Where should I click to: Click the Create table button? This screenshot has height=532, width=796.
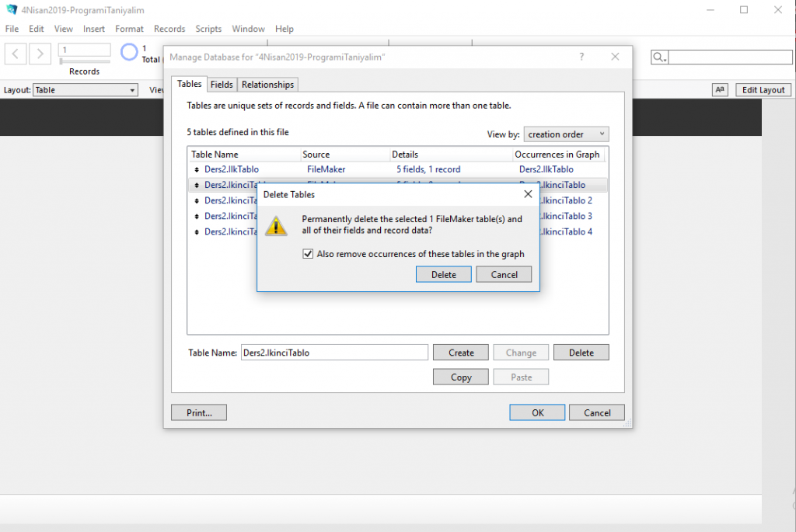click(x=461, y=353)
